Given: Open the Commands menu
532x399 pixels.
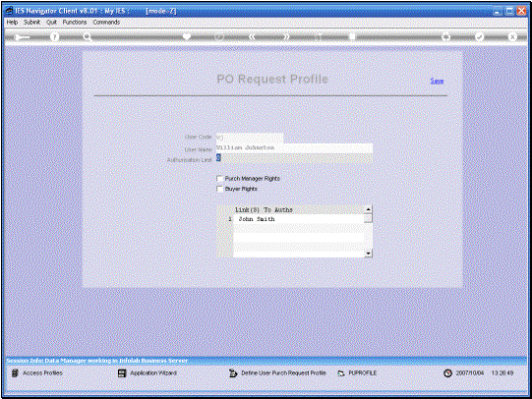Looking at the screenshot, I should 106,22.
